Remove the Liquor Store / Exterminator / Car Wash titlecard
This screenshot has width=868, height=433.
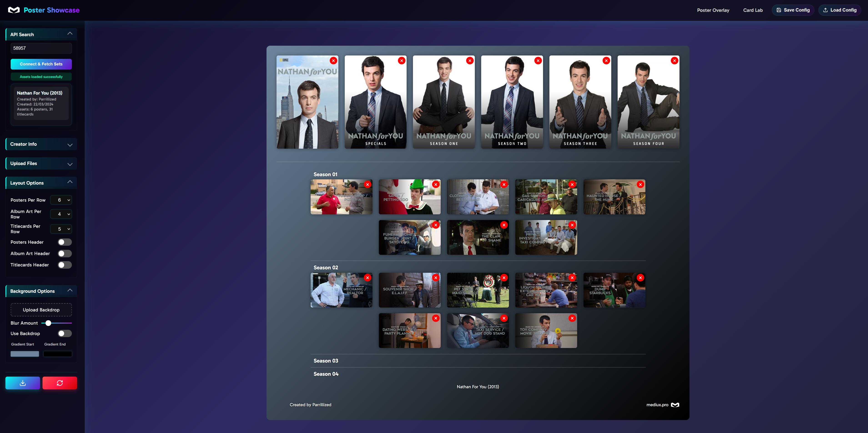click(572, 278)
